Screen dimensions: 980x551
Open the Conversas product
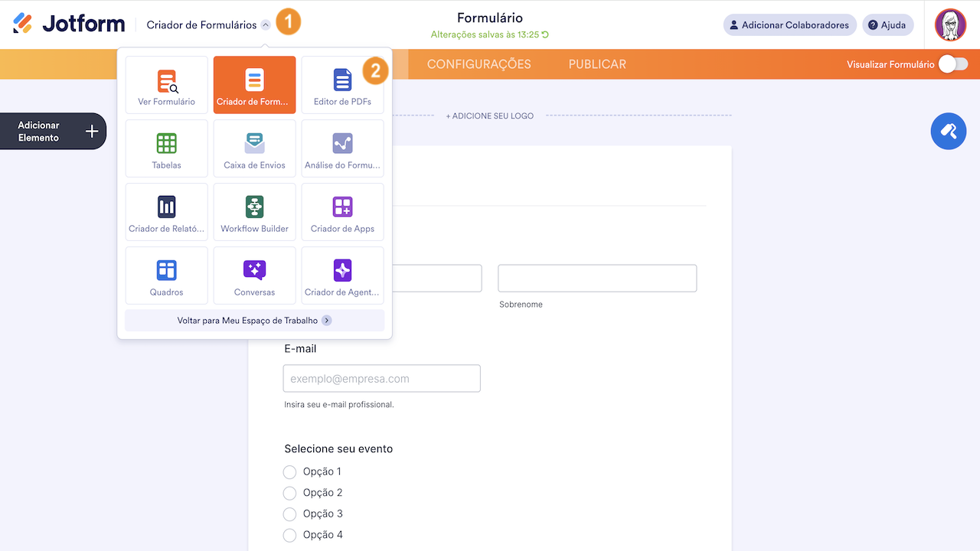tap(254, 275)
